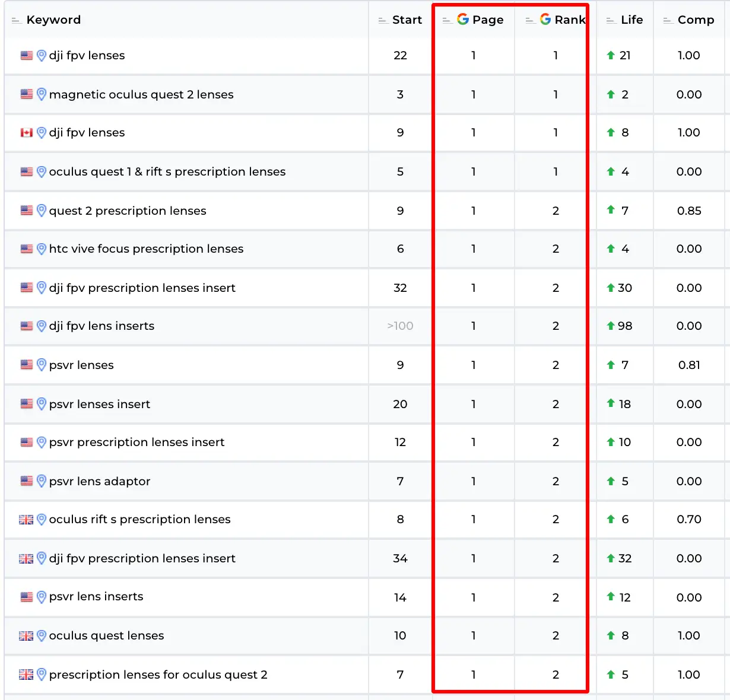Click the sort icon beside Life header

point(611,20)
